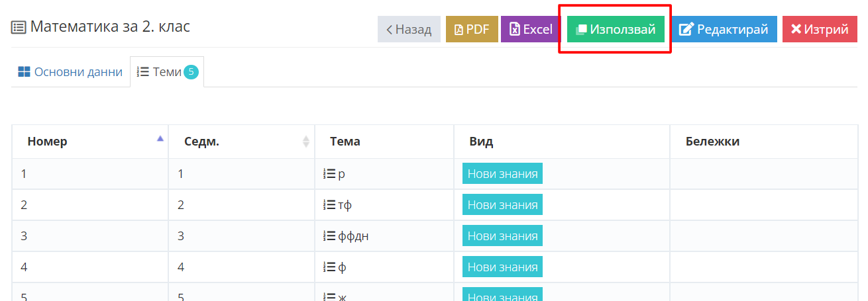Click the list icon beside topic ффдн
Screen dimensions: 868x301
click(x=329, y=236)
